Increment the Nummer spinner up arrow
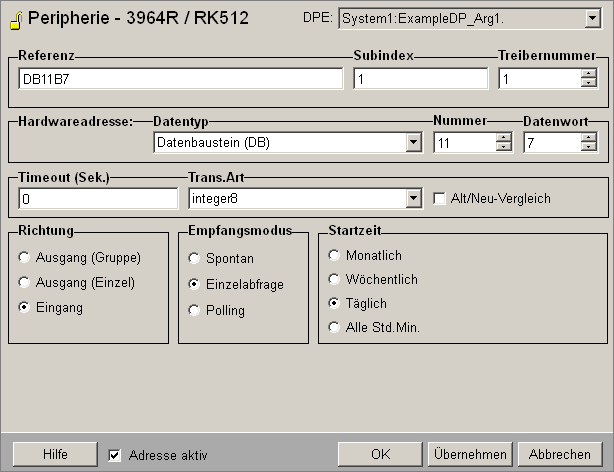The height and width of the screenshot is (472, 614). point(503,137)
